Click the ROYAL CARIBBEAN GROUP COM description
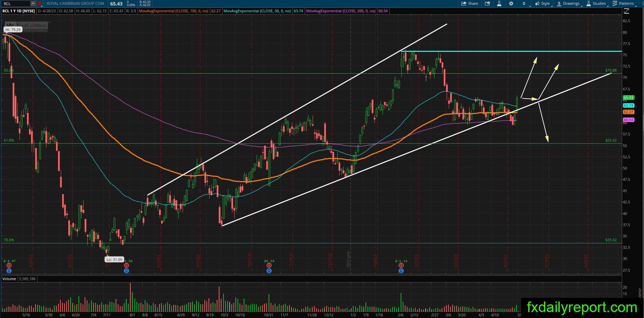The image size is (644, 318). tap(75, 3)
